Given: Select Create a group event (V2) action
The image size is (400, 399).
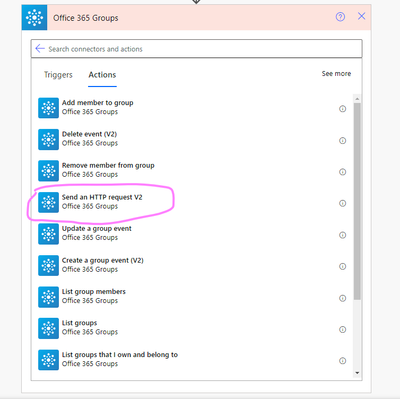Looking at the screenshot, I should point(192,265).
